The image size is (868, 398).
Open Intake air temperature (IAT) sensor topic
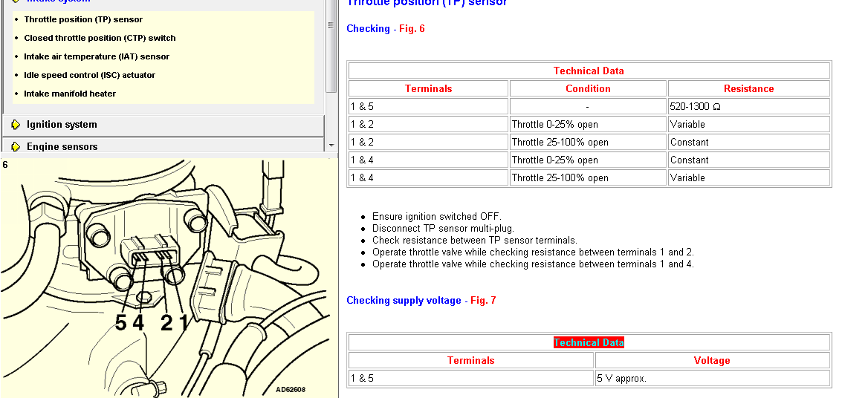tap(97, 56)
